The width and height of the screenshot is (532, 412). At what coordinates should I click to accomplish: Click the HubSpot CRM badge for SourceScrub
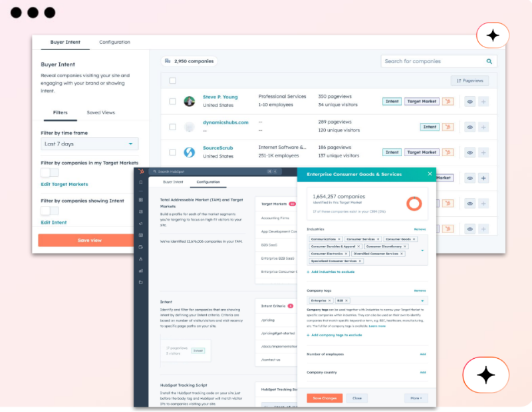(x=448, y=152)
